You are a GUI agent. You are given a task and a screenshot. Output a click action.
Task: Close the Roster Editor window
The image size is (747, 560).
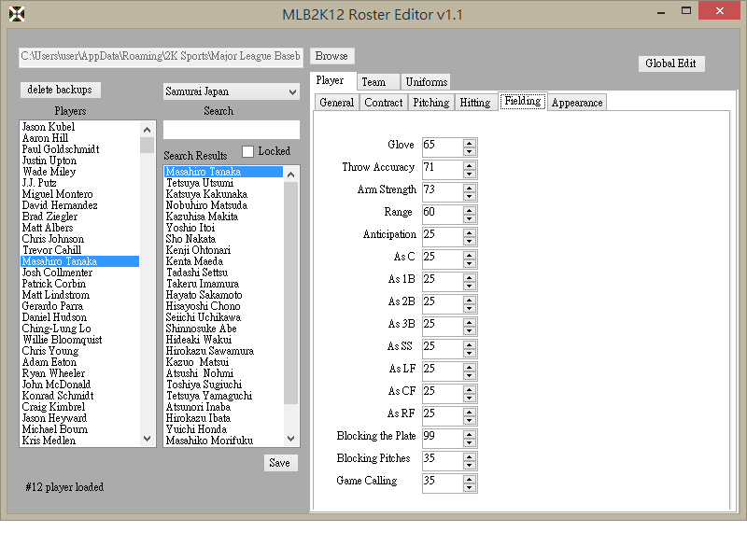tap(719, 10)
